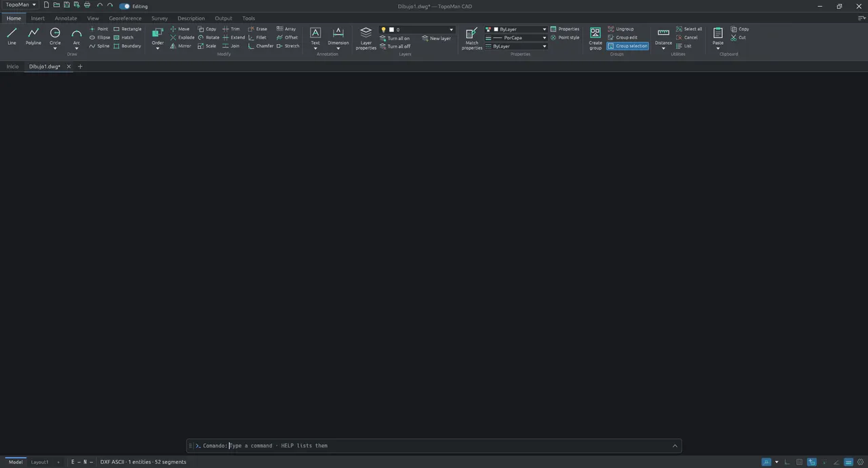868x468 pixels.
Task: Click the Erase tool
Action: click(x=258, y=29)
